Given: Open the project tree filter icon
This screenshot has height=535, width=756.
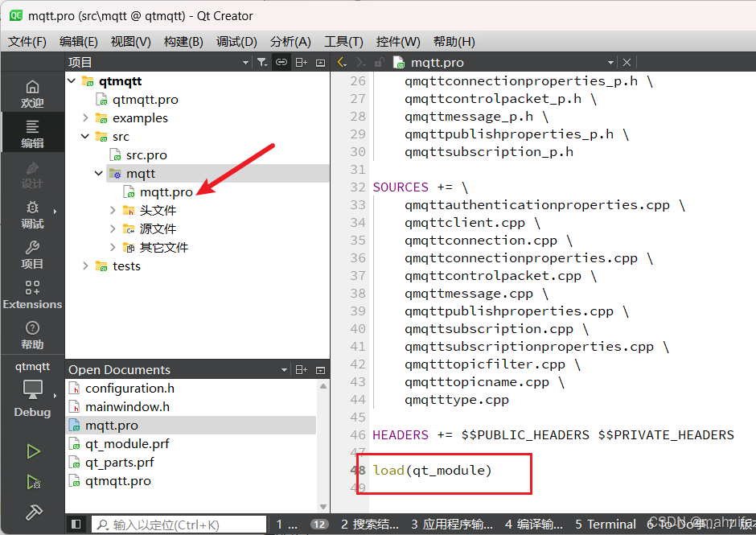Looking at the screenshot, I should coord(262,62).
